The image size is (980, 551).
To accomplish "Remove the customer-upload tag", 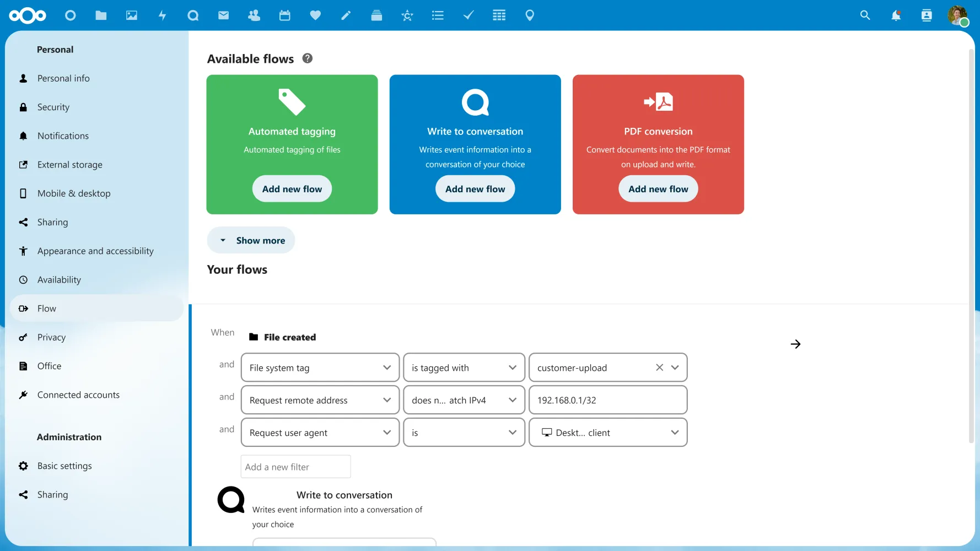I will [x=659, y=368].
